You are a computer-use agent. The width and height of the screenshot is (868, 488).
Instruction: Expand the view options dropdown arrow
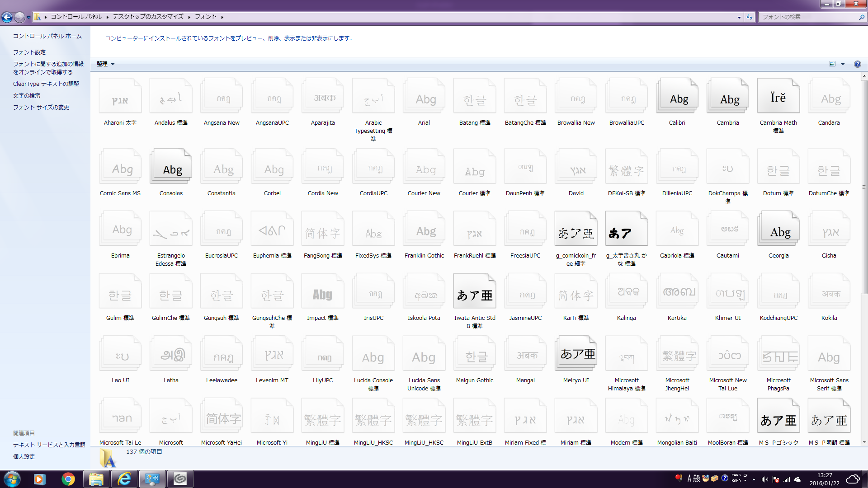[x=843, y=64]
